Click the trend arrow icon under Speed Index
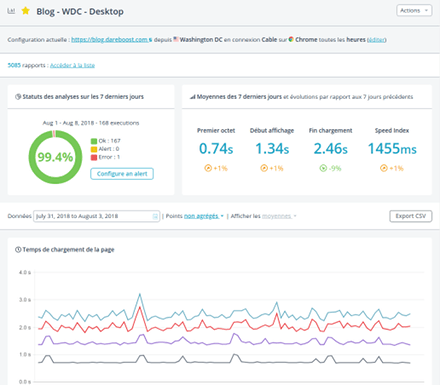440x385 pixels. click(x=384, y=168)
